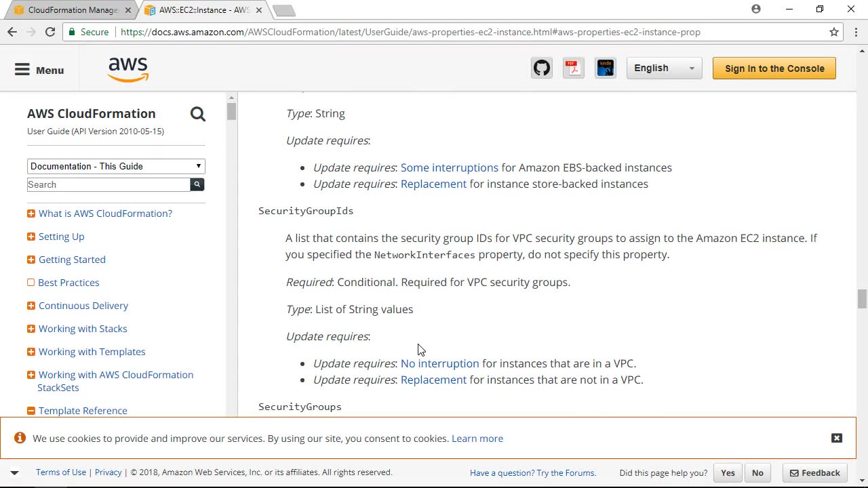Open the Kindle version icon
This screenshot has height=488, width=868.
point(606,68)
